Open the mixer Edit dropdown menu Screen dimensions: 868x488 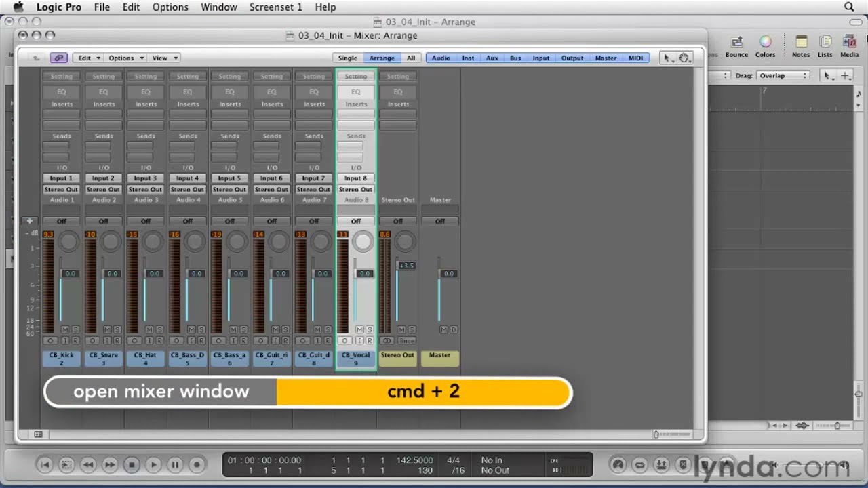point(89,58)
